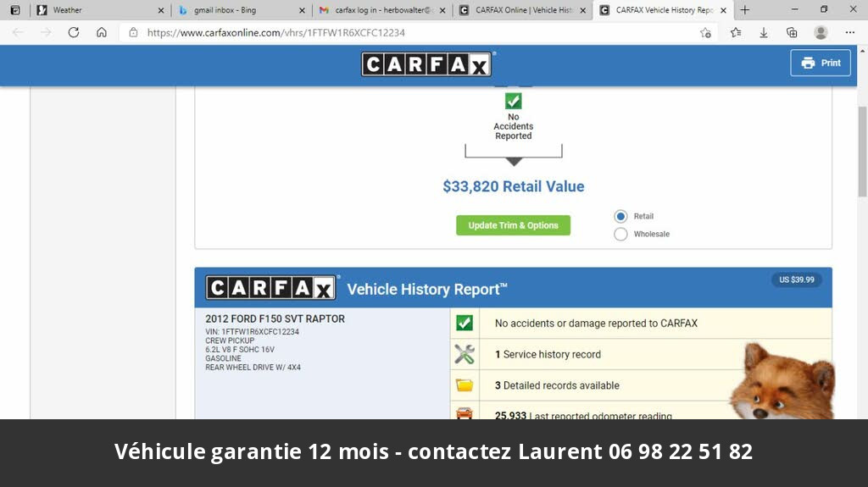Screen dimensions: 868x487
Task: Click the CARFAX Vehicle History Report logo
Action: point(270,288)
